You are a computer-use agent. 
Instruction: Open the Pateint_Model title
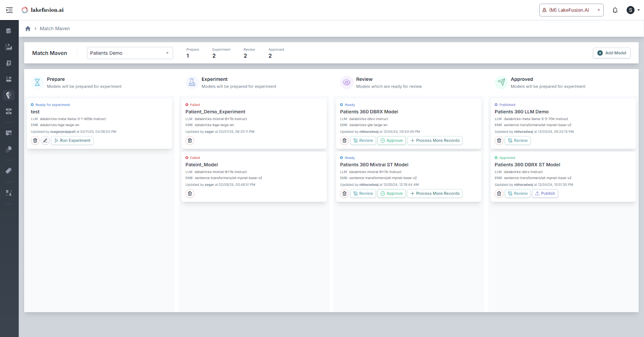pyautogui.click(x=202, y=165)
